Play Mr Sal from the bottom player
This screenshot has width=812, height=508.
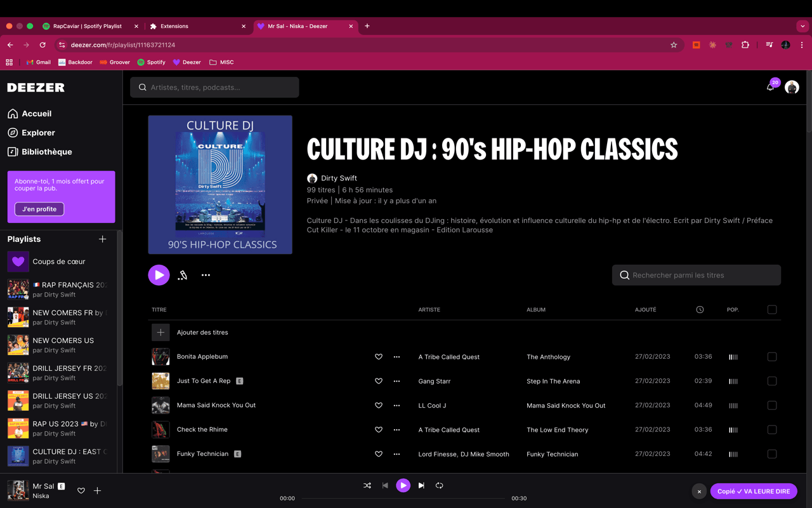[403, 486]
